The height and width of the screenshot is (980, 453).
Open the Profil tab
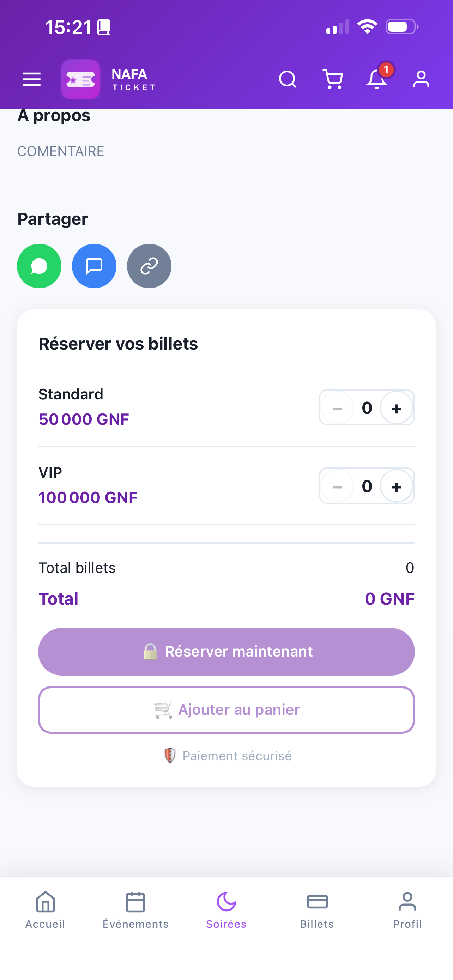[x=407, y=910]
